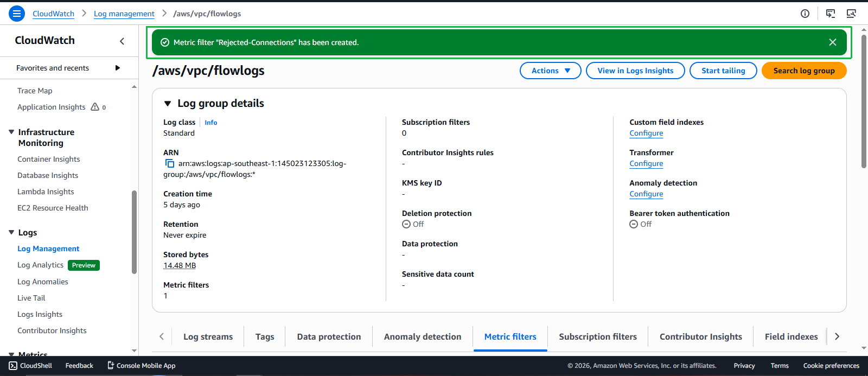
Task: Click the sidebar scroll-down arrow
Action: [x=134, y=351]
